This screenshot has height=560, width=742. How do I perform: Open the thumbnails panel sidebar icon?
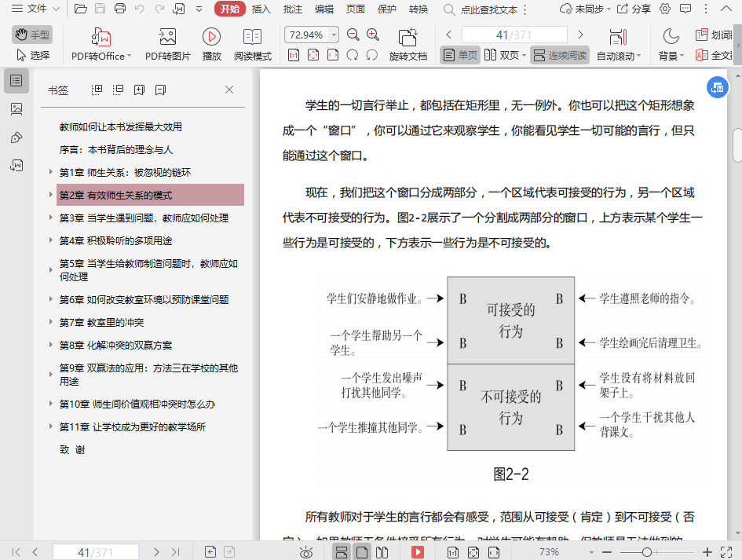[x=16, y=109]
